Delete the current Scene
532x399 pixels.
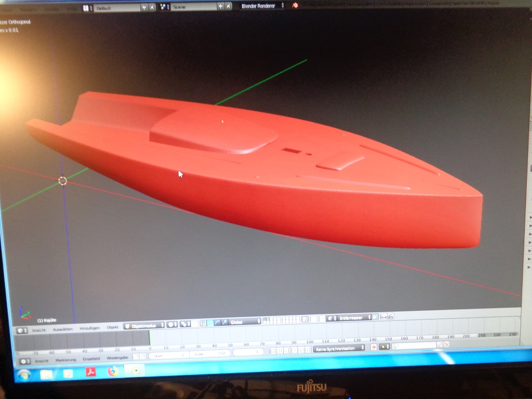[229, 6]
